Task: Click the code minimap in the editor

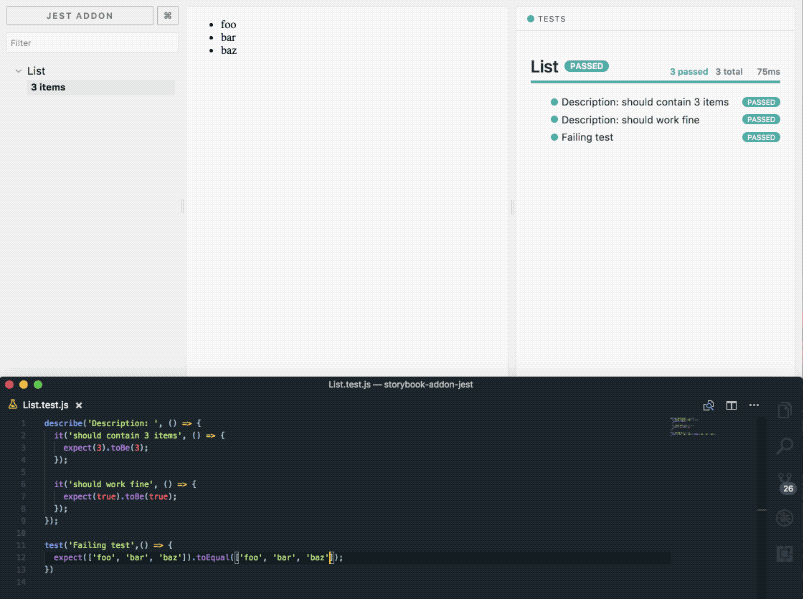Action: pos(692,426)
